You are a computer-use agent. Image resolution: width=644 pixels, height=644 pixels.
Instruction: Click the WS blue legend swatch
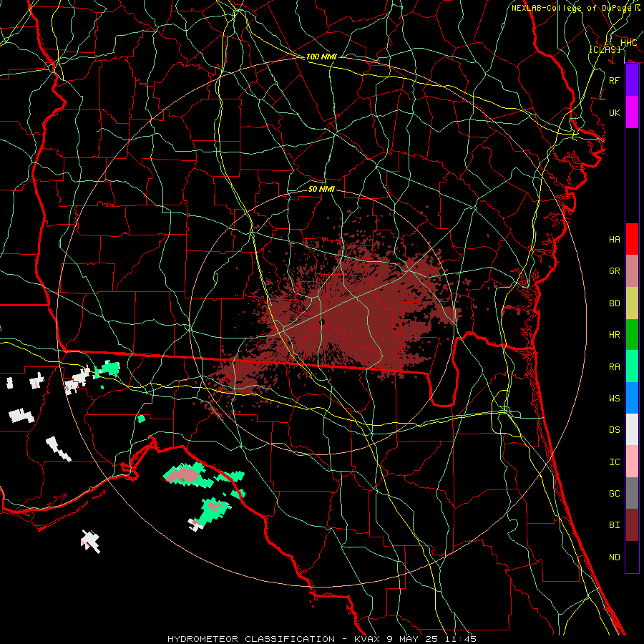point(632,398)
